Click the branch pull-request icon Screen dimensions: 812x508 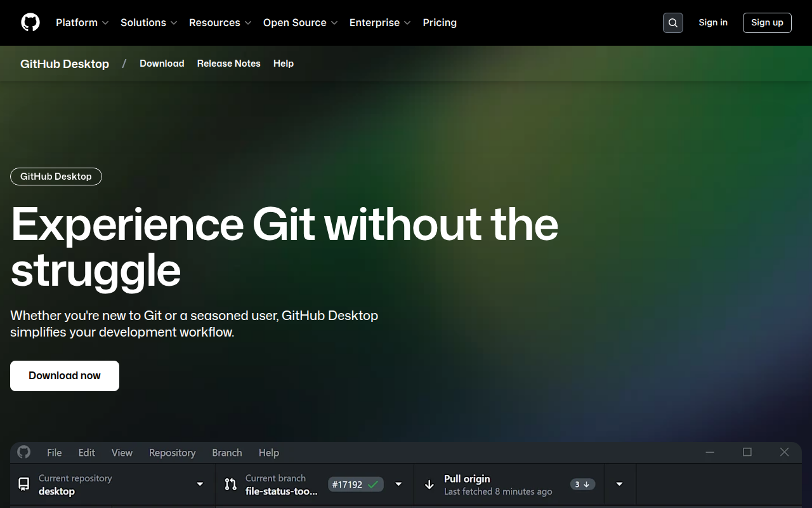tap(230, 485)
